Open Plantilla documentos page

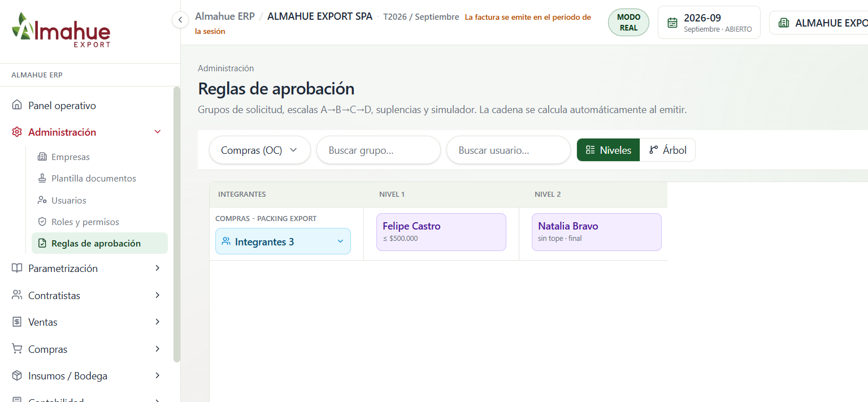99,178
